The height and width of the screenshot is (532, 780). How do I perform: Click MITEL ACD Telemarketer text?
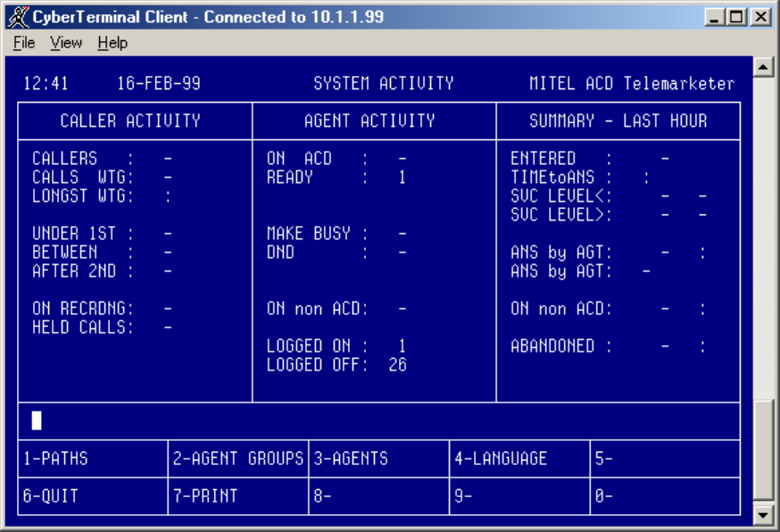tap(632, 83)
